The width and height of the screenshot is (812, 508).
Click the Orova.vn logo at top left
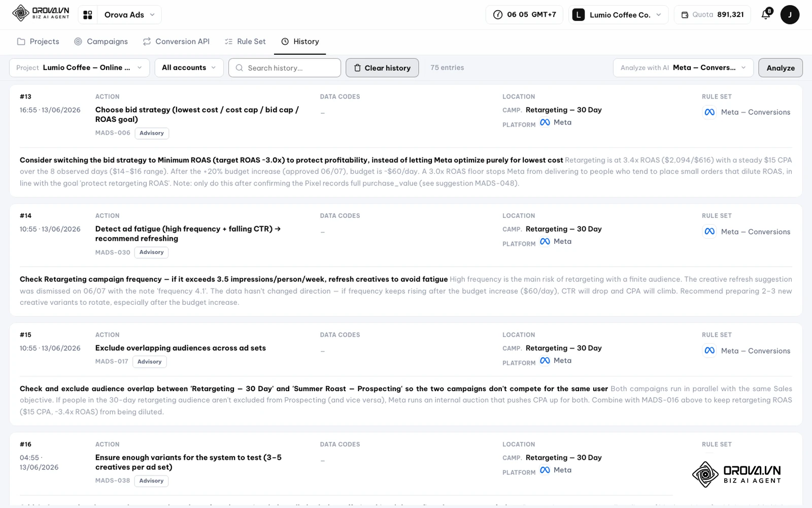pos(41,13)
